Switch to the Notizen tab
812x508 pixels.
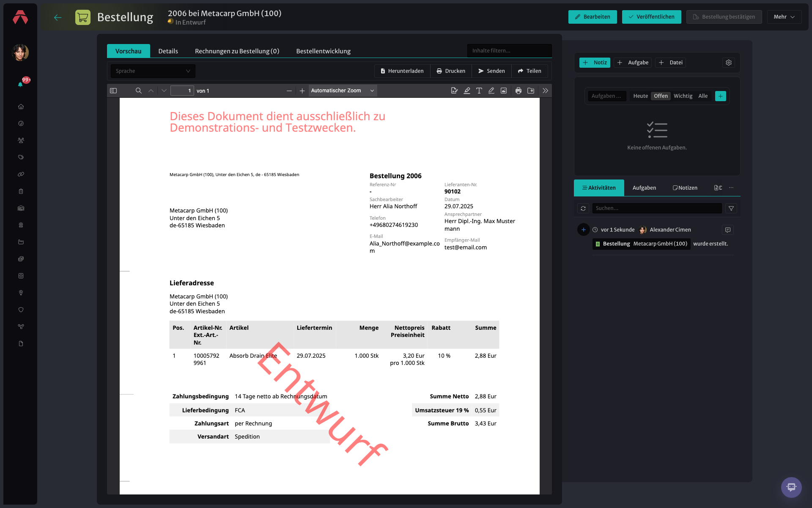click(685, 188)
